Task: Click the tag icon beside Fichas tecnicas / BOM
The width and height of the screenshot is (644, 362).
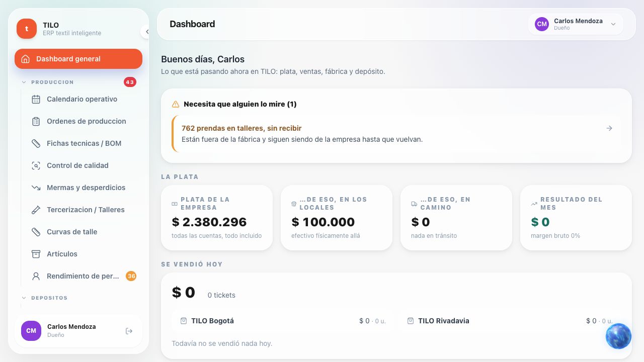Action: tap(36, 143)
